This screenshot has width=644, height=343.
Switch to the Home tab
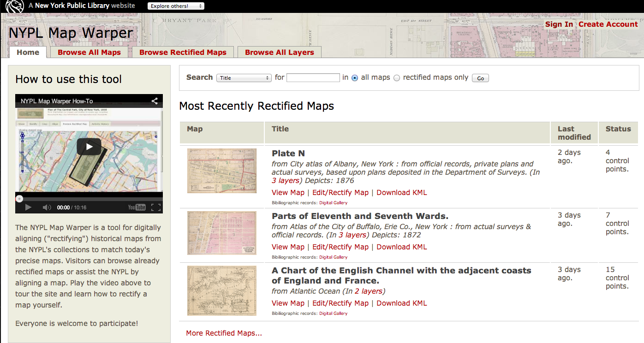click(x=28, y=52)
